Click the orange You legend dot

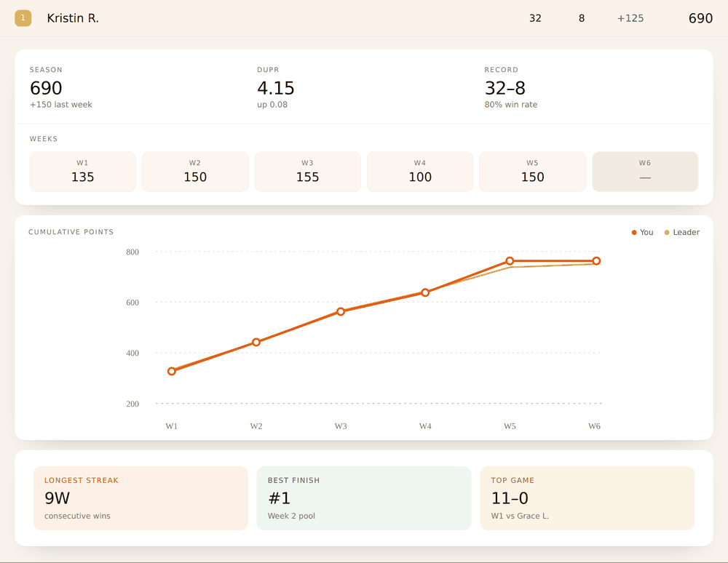(x=634, y=232)
